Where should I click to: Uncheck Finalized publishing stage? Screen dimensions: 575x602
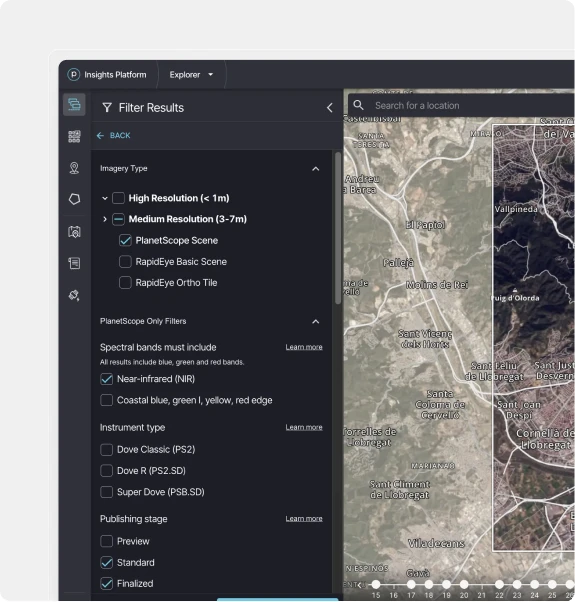pyautogui.click(x=106, y=584)
